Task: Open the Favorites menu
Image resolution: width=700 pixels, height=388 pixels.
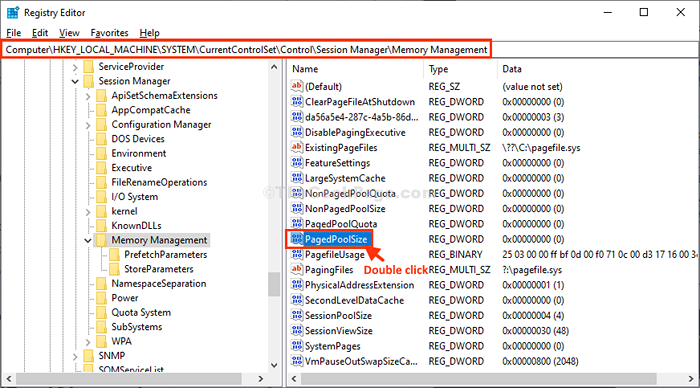Action: coord(109,33)
